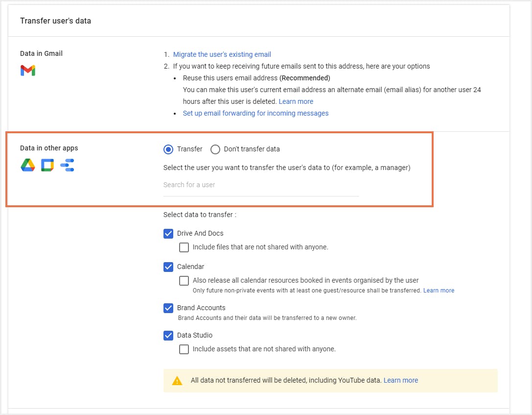Click Learn more about reusing email address
532x415 pixels.
click(296, 101)
